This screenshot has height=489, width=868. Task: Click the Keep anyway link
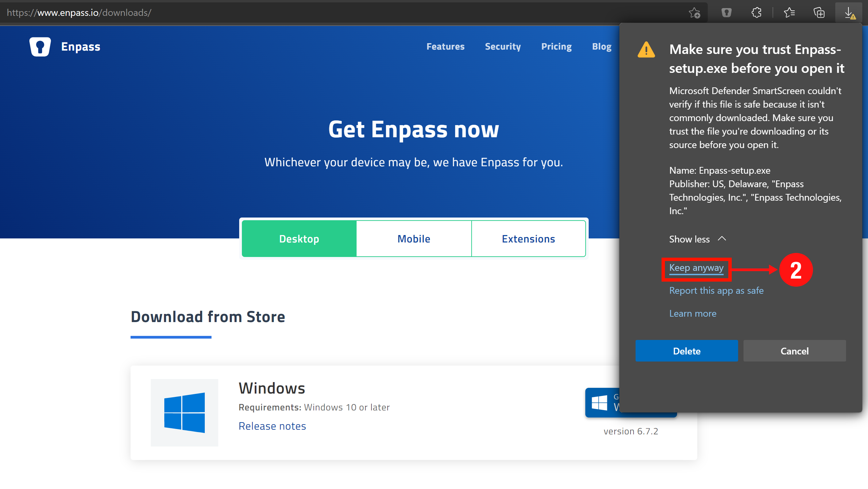(696, 268)
